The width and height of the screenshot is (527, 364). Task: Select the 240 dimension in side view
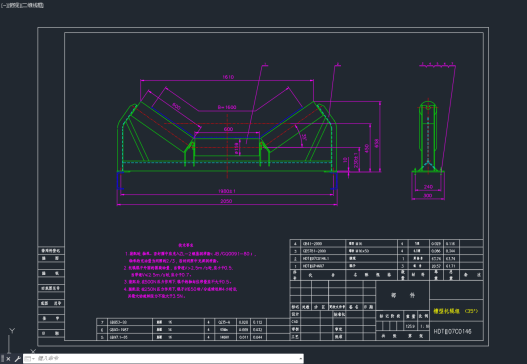point(428,187)
